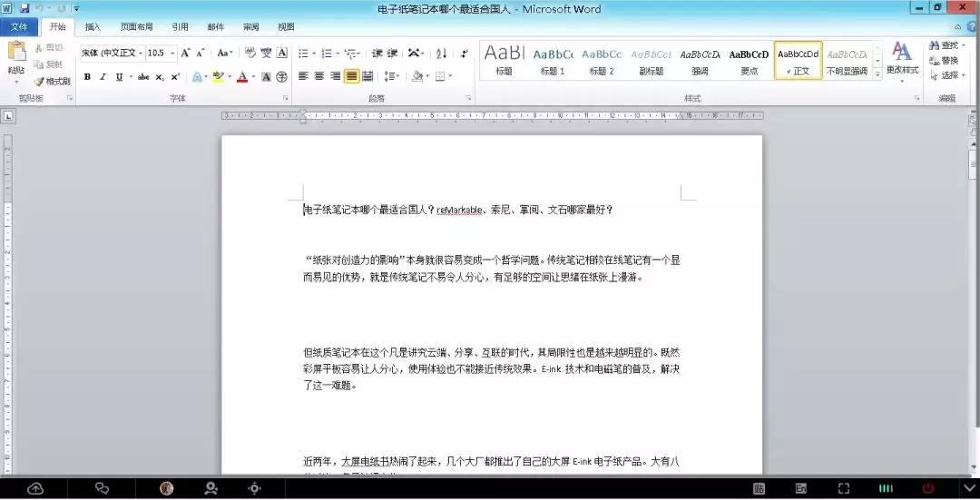Open the phonetic guide (拼音) icon
980x500 pixels.
[x=266, y=54]
